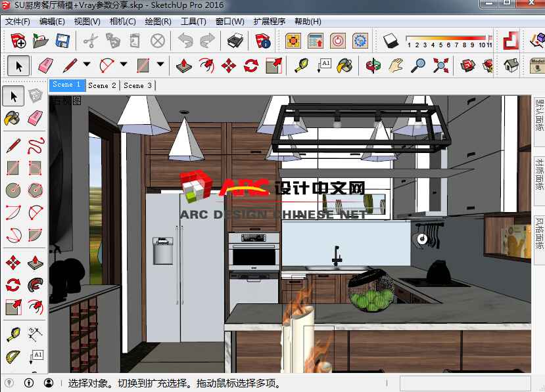This screenshot has height=392, width=545.
Task: Select Push/Pull tool in horizontal toolbar
Action: [x=184, y=65]
